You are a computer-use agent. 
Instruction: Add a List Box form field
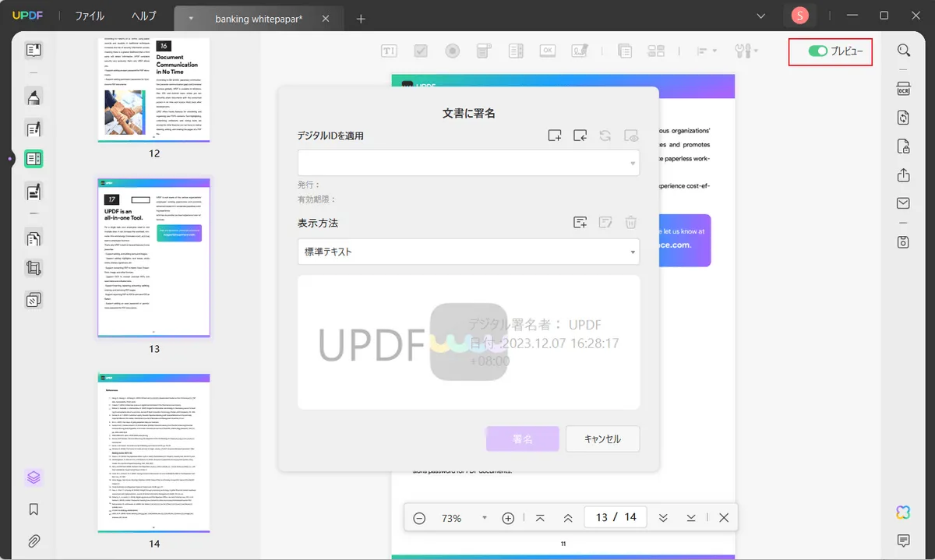point(515,51)
